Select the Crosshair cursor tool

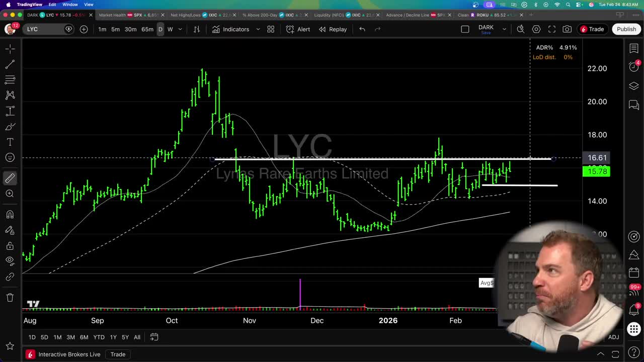point(10,48)
